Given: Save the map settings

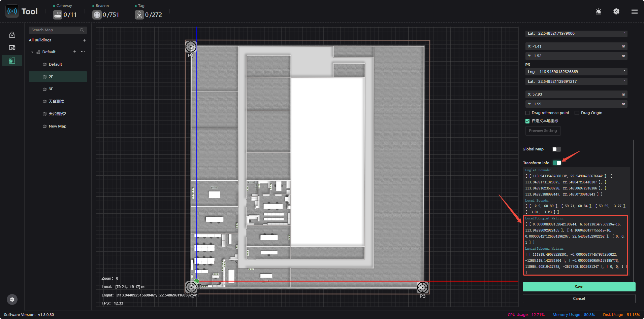Looking at the screenshot, I should pyautogui.click(x=579, y=287).
